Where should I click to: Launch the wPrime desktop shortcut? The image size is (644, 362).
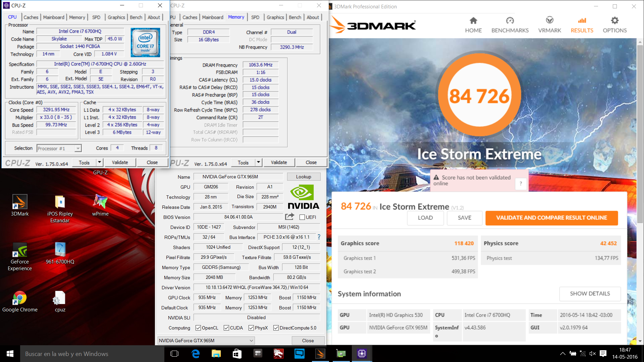coord(100,205)
